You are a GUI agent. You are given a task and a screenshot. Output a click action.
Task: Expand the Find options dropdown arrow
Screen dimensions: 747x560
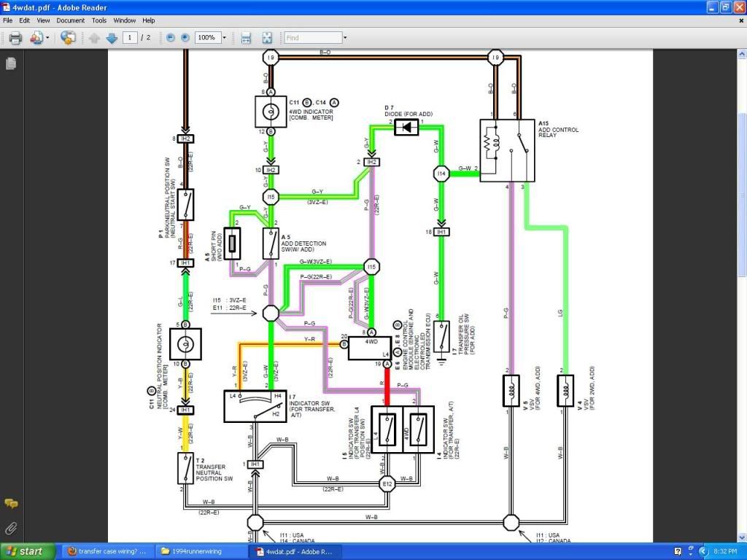coord(345,37)
